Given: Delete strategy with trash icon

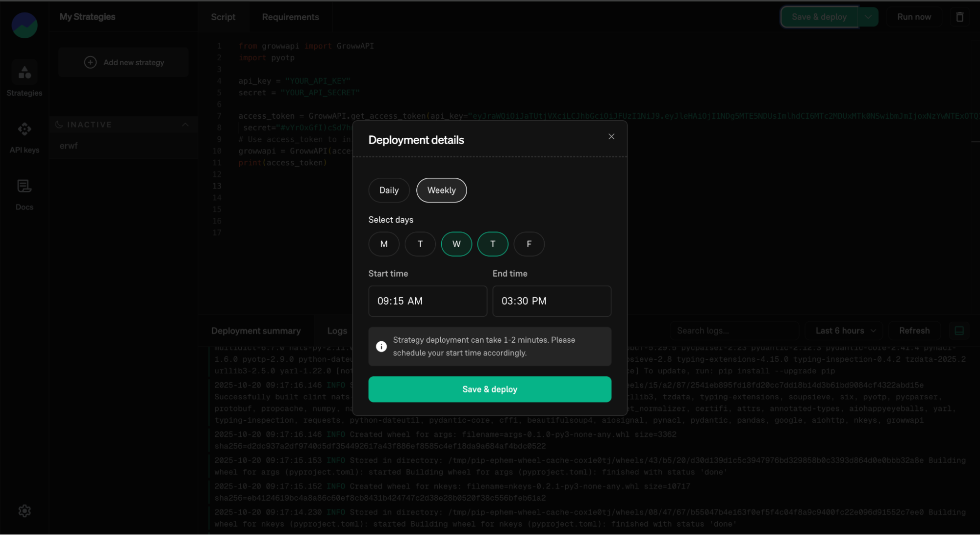Looking at the screenshot, I should tap(959, 17).
